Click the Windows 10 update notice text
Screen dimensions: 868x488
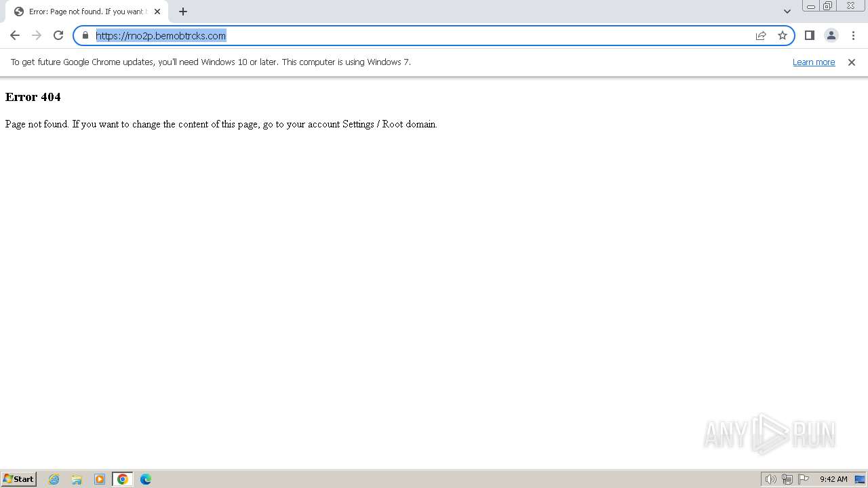pyautogui.click(x=211, y=62)
